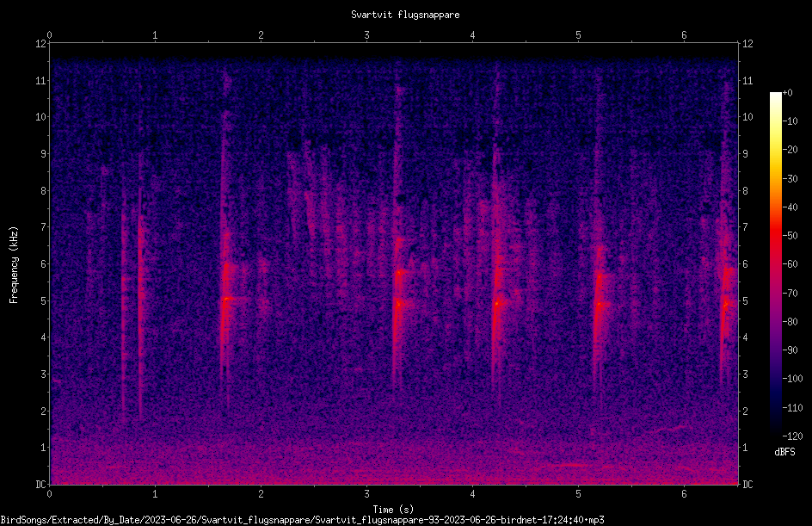The height and width of the screenshot is (526, 812).
Task: Click the '-10' color bar label
Action: pyautogui.click(x=790, y=121)
